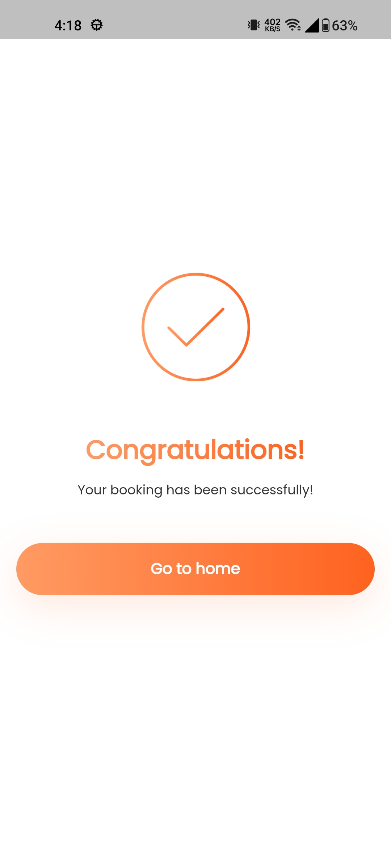Tap the booking success message text
The width and height of the screenshot is (391, 868).
(195, 490)
